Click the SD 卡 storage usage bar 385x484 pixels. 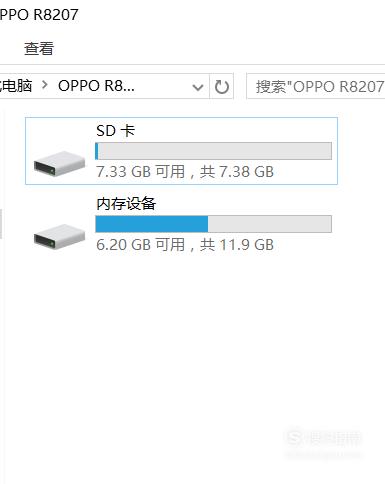213,151
